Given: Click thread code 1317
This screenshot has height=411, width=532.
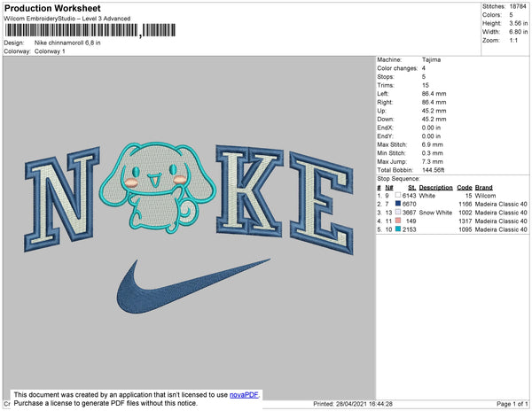Looking at the screenshot, I should pos(465,221).
